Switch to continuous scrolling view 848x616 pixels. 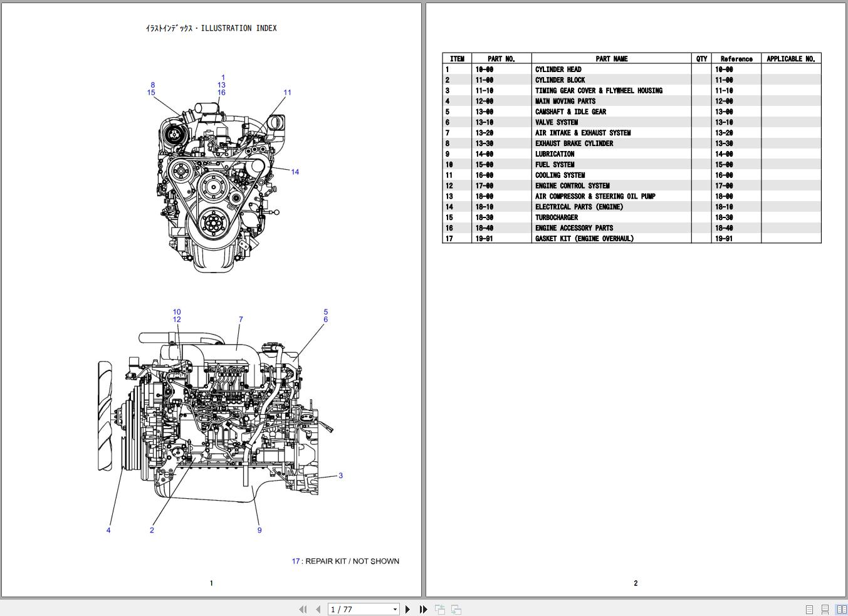(825, 609)
